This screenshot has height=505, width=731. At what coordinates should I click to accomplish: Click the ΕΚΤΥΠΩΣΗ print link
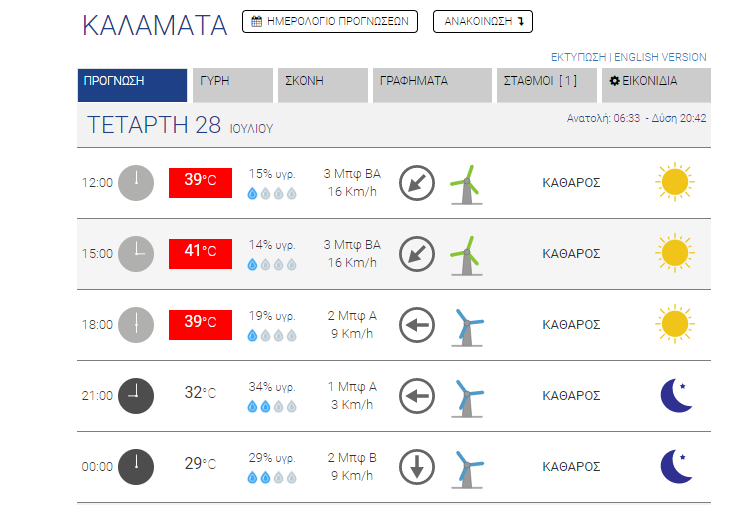[580, 57]
